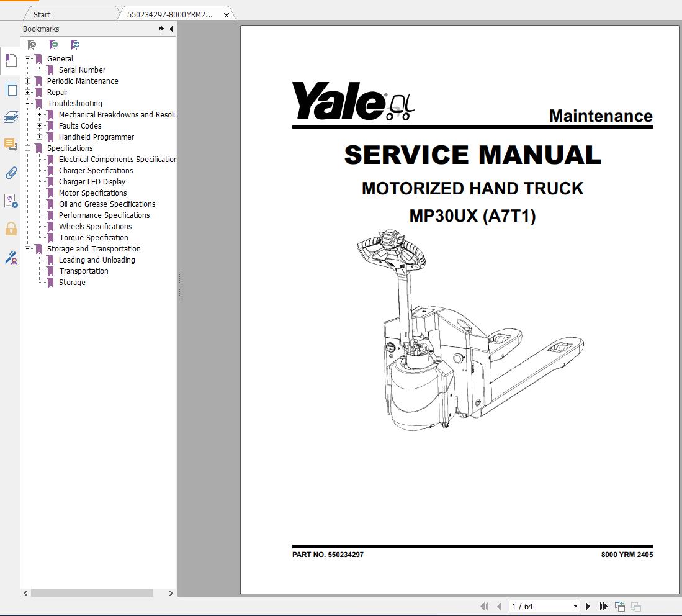Open the Security panel with the lock icon

click(11, 229)
